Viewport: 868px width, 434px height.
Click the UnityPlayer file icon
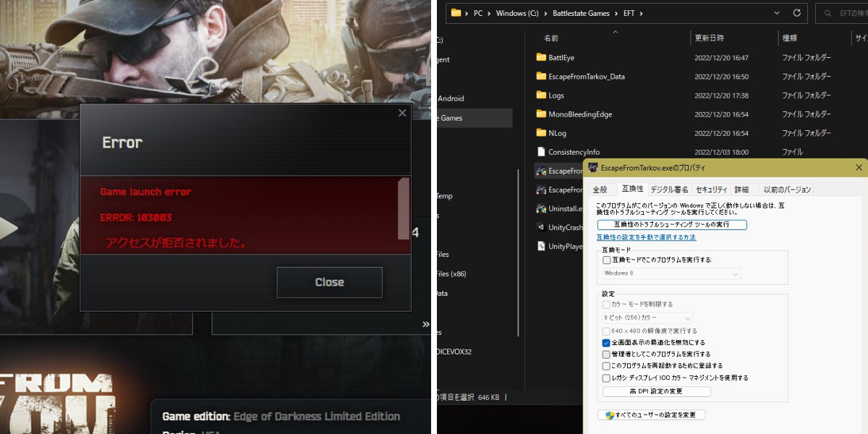click(541, 246)
